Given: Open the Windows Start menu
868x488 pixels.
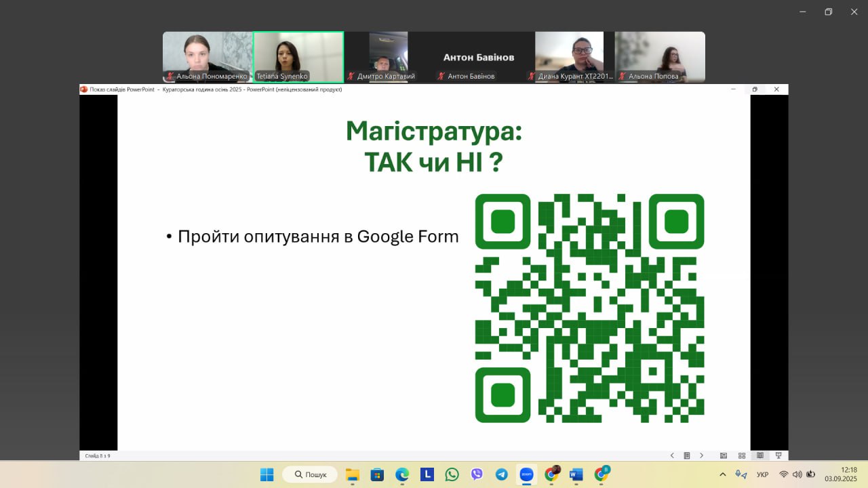Looking at the screenshot, I should tap(267, 474).
